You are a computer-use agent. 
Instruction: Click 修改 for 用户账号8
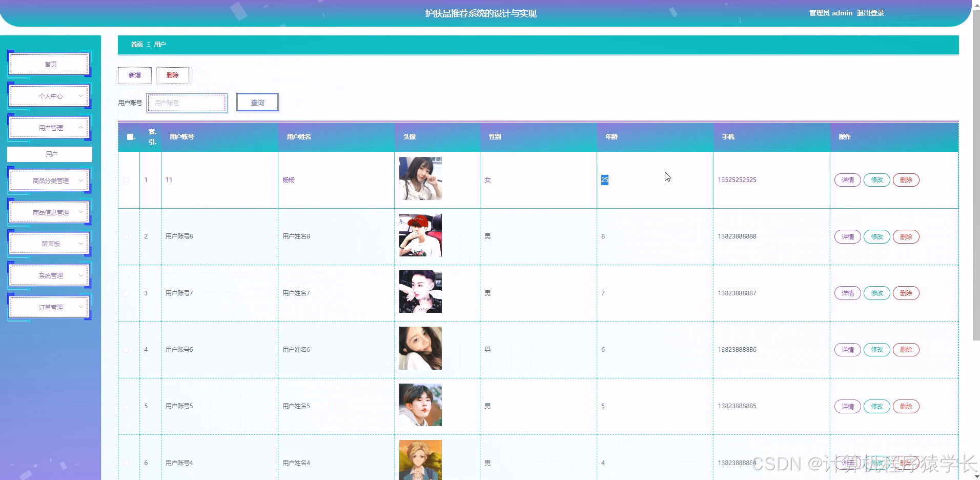pos(877,237)
